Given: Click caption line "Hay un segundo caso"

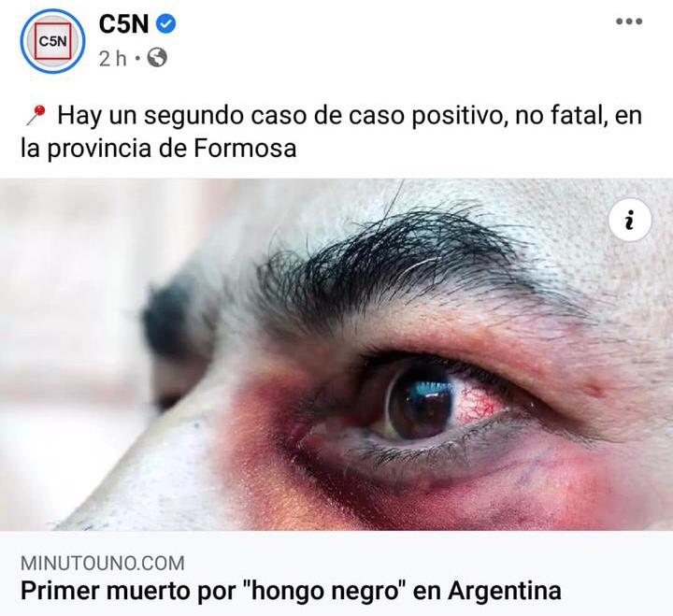Looking at the screenshot, I should [331, 116].
